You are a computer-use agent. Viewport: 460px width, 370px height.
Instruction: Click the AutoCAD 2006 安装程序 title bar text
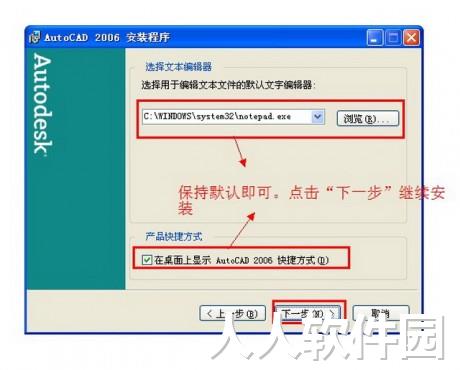107,37
